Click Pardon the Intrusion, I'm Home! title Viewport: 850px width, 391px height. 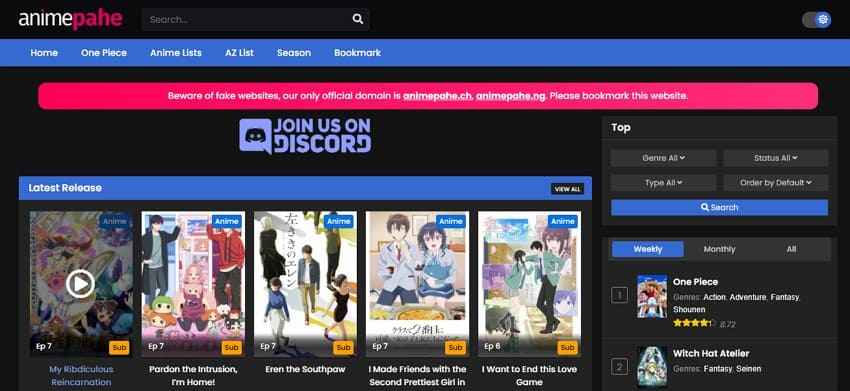pos(193,375)
